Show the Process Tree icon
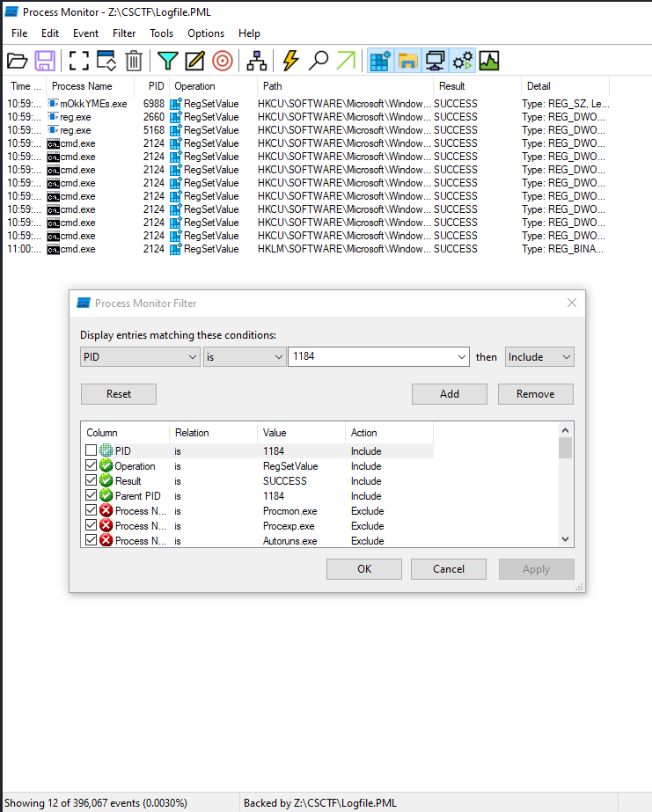The image size is (652, 812). (256, 61)
